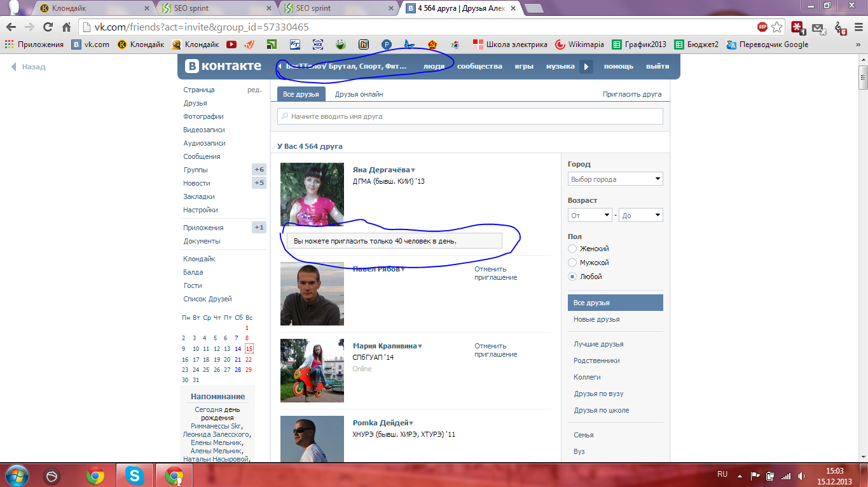Screen dimensions: 868x487
Task: Open the Приложения apps bookmark
Action: click(34, 45)
